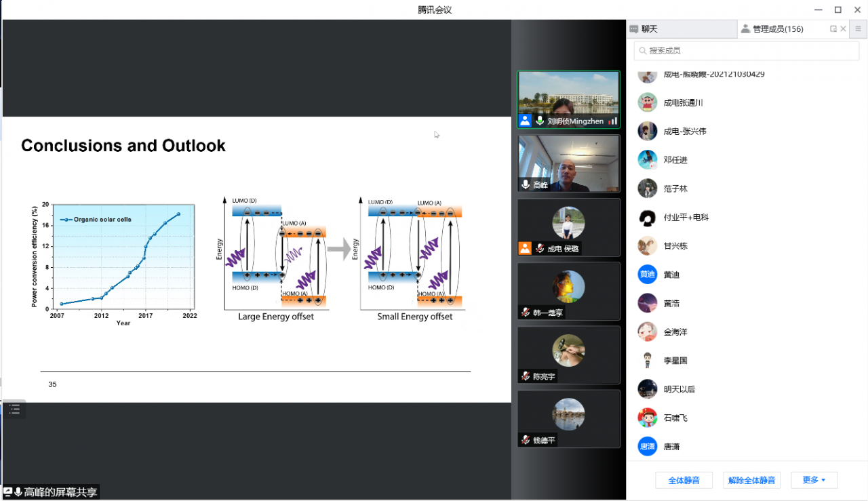
Task: Open the hamburger menu beside the member tab
Action: coord(858,29)
